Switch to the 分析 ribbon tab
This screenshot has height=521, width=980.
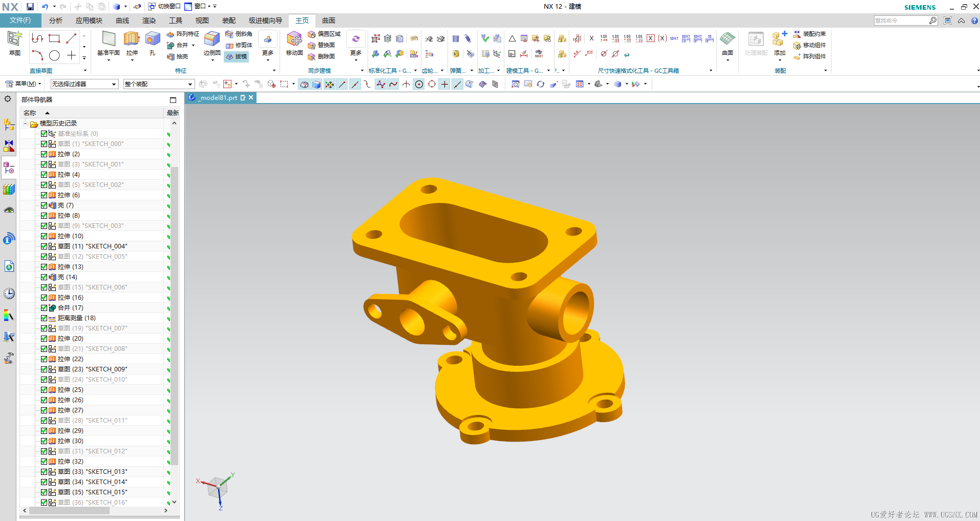(56, 20)
